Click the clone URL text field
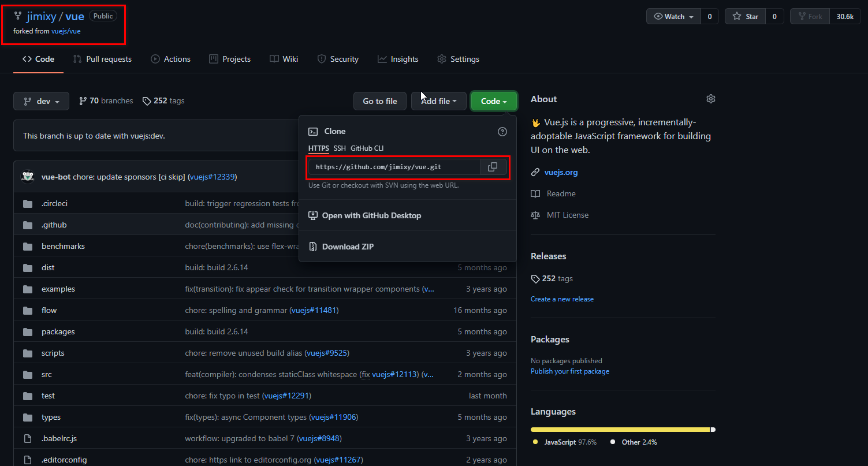 [x=394, y=167]
